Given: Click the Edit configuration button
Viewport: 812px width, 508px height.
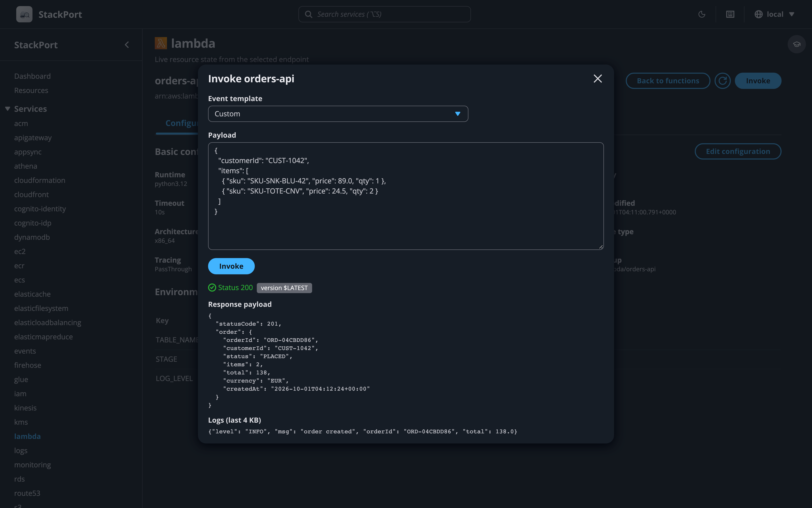Looking at the screenshot, I should (738, 151).
